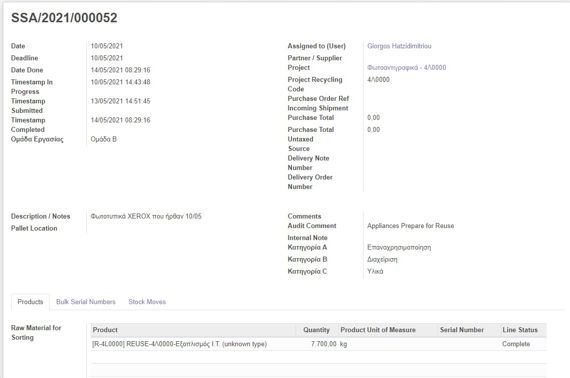Click the Date Done value 14/05/2021 08:29:16
Viewport: 570px width, 378px height.
[120, 70]
